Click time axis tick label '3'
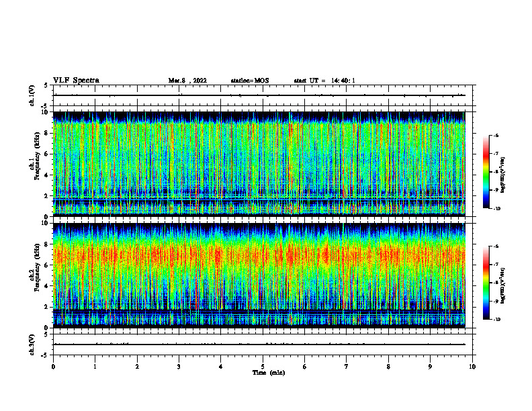 (179, 367)
